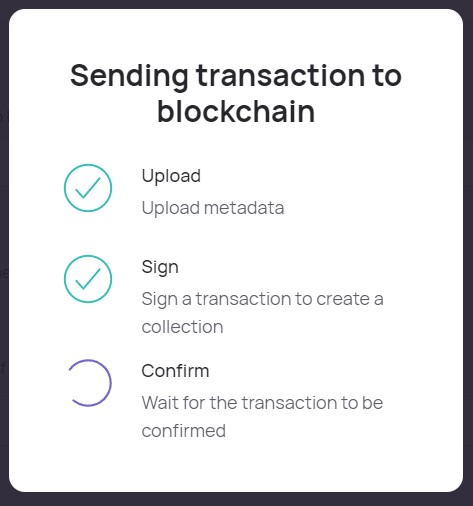The width and height of the screenshot is (473, 506).
Task: Select the Confirm step heading
Action: (175, 371)
